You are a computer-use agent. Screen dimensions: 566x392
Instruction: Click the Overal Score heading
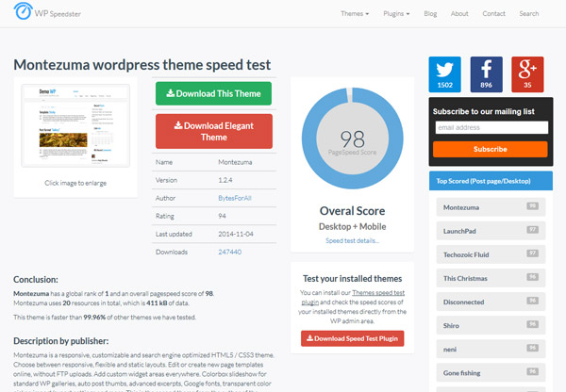(x=352, y=210)
